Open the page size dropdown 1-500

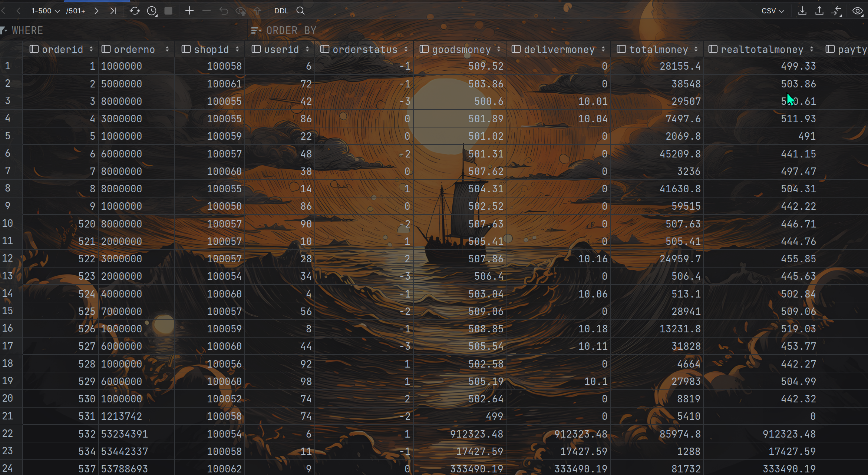45,11
